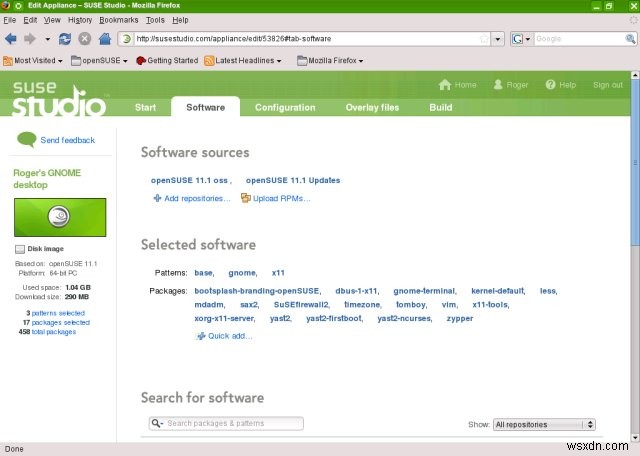Click the Sign out link

[x=608, y=85]
